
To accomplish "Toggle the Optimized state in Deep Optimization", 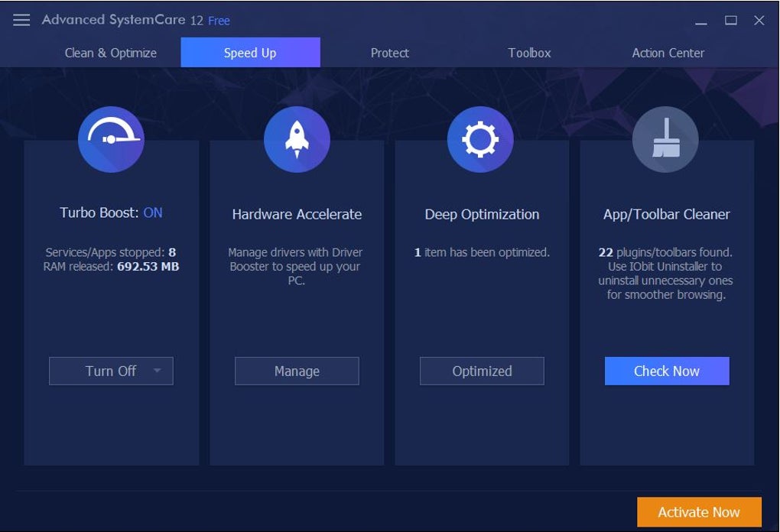I will 481,371.
